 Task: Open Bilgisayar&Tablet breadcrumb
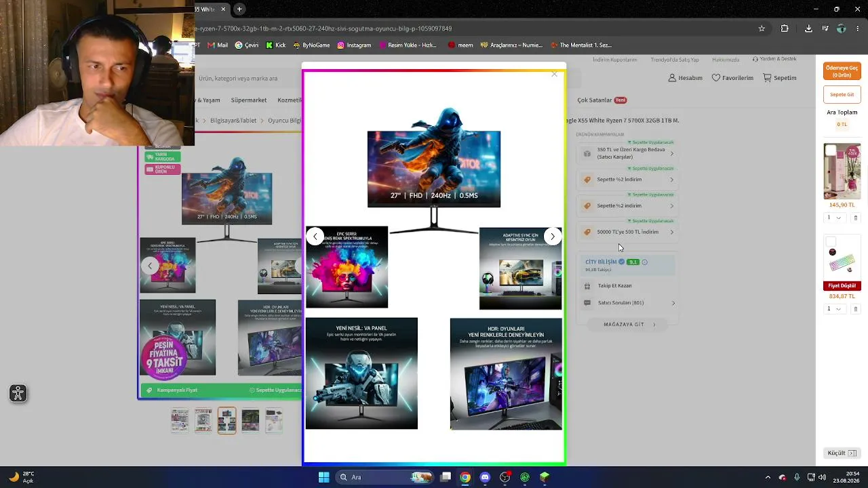coord(233,121)
